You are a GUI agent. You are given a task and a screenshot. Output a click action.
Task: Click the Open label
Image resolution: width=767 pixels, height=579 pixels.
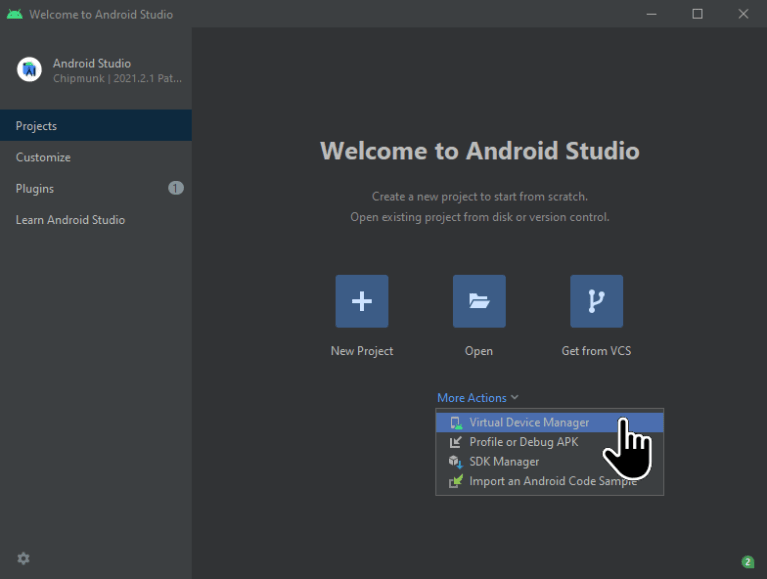tap(479, 351)
